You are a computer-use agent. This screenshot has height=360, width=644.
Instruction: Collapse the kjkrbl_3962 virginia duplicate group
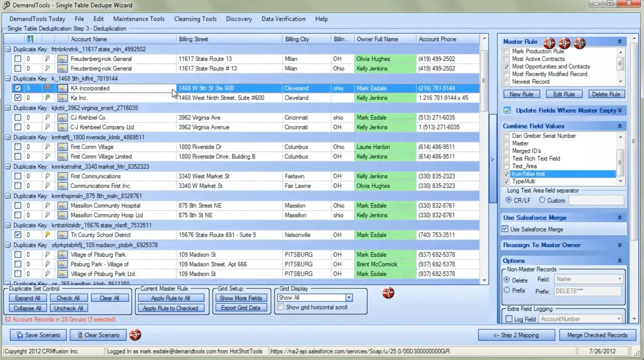tap(8, 108)
